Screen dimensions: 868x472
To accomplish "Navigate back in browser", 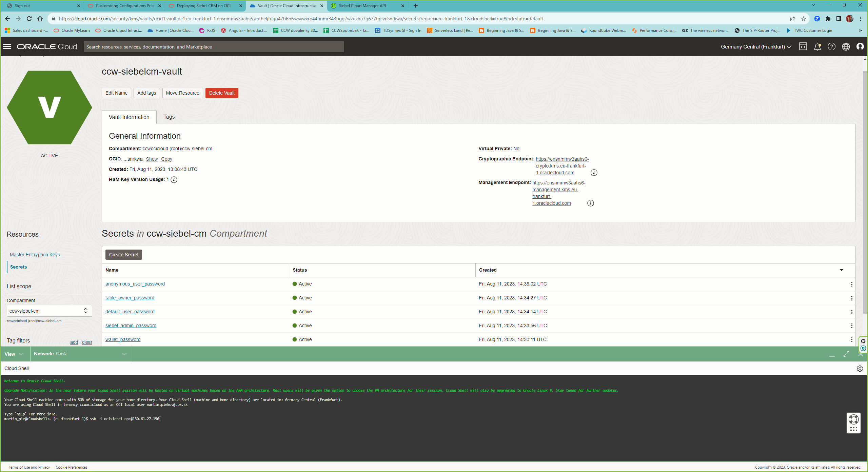I will (7, 19).
